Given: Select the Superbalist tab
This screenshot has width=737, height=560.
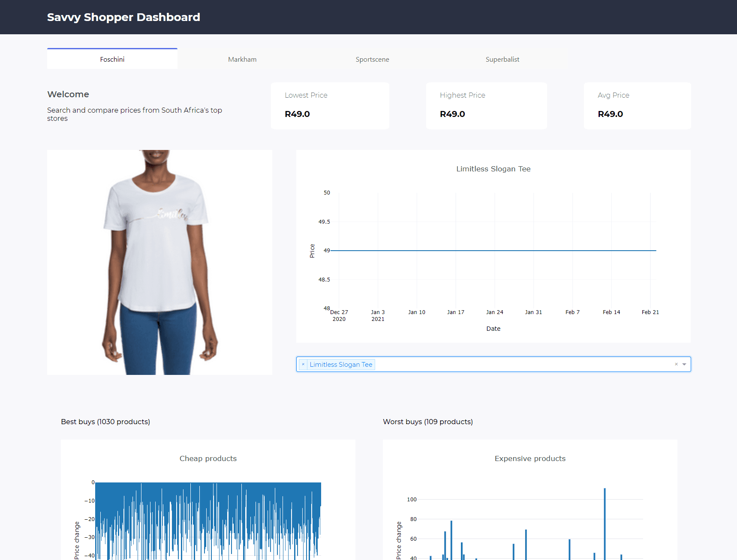Looking at the screenshot, I should (x=502, y=59).
